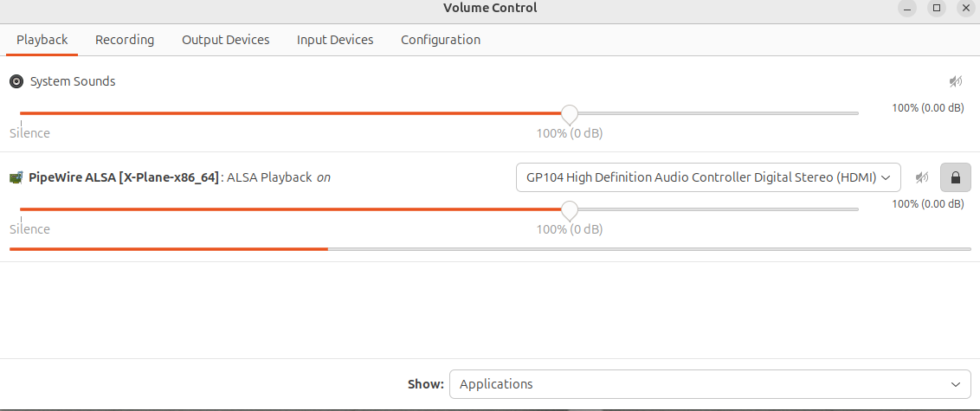This screenshot has width=980, height=411.
Task: Open the Output Devices tab
Action: point(226,40)
